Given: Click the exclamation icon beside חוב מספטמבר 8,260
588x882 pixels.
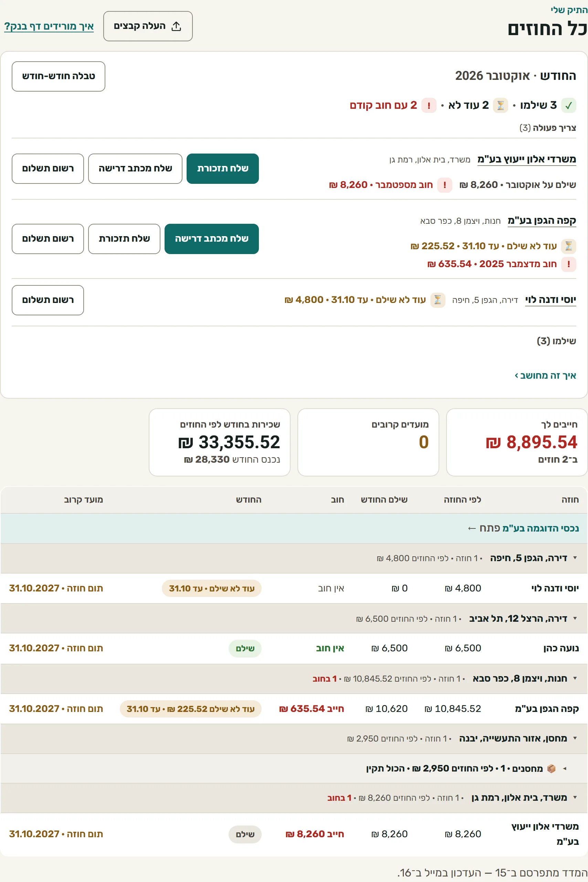Looking at the screenshot, I should [445, 185].
